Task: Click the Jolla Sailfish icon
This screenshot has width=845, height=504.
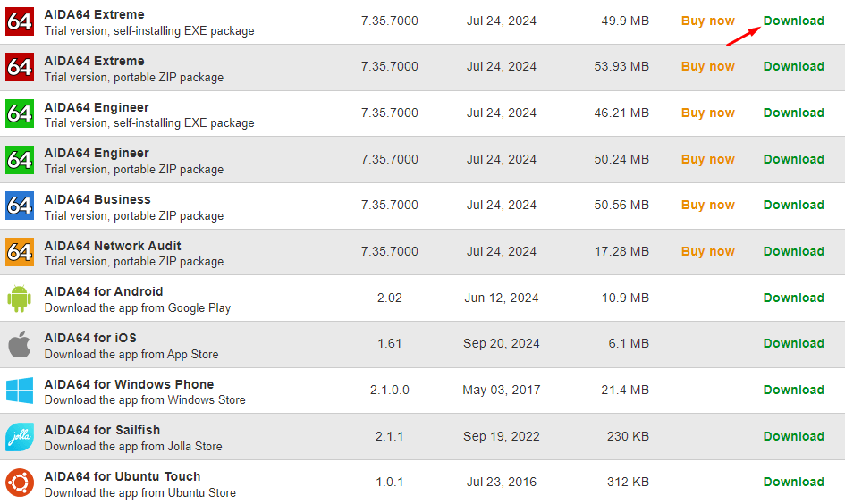Action: (20, 437)
